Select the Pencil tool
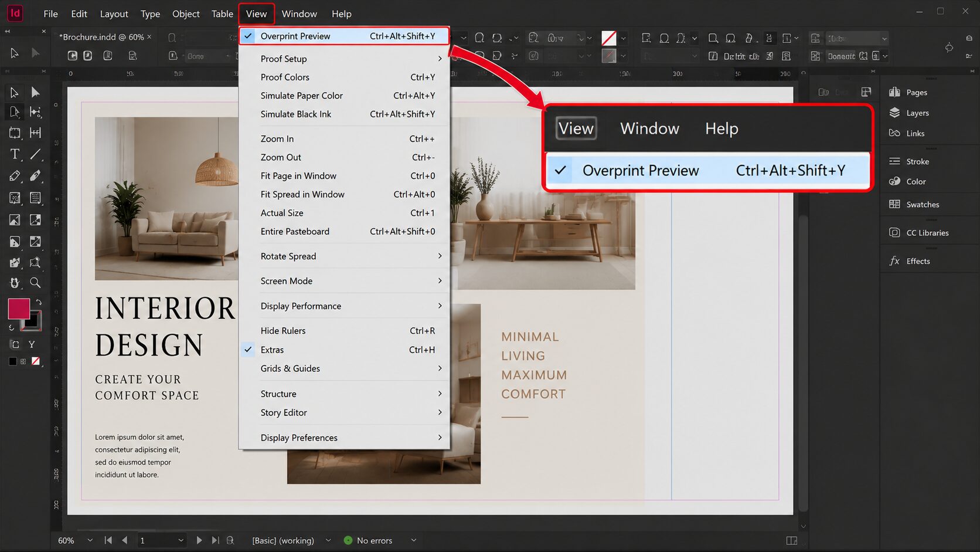The width and height of the screenshot is (980, 552). tap(35, 175)
